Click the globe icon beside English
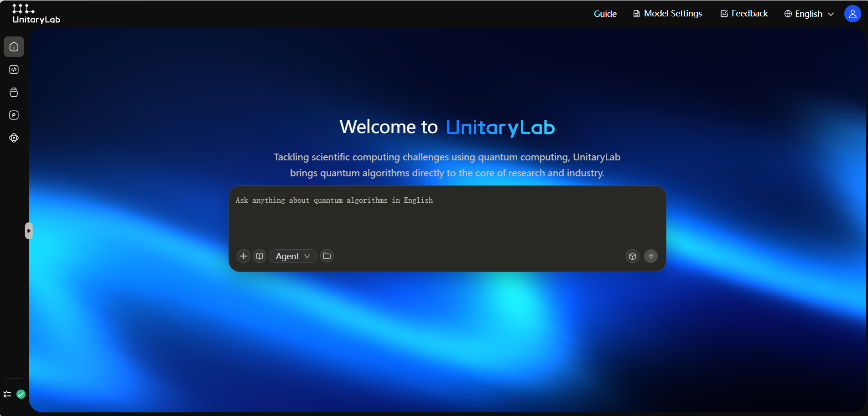The height and width of the screenshot is (416, 868). click(788, 14)
